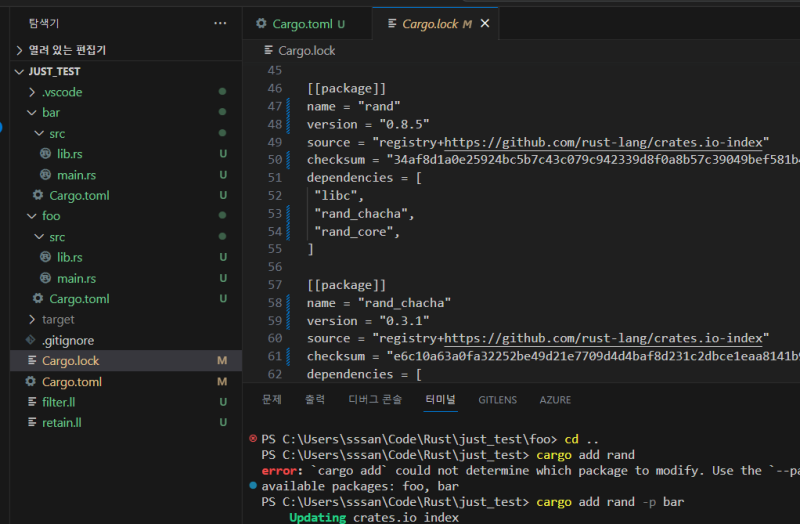Click the gear icon of the root Cargo.toml
The height and width of the screenshot is (524, 800).
30,382
